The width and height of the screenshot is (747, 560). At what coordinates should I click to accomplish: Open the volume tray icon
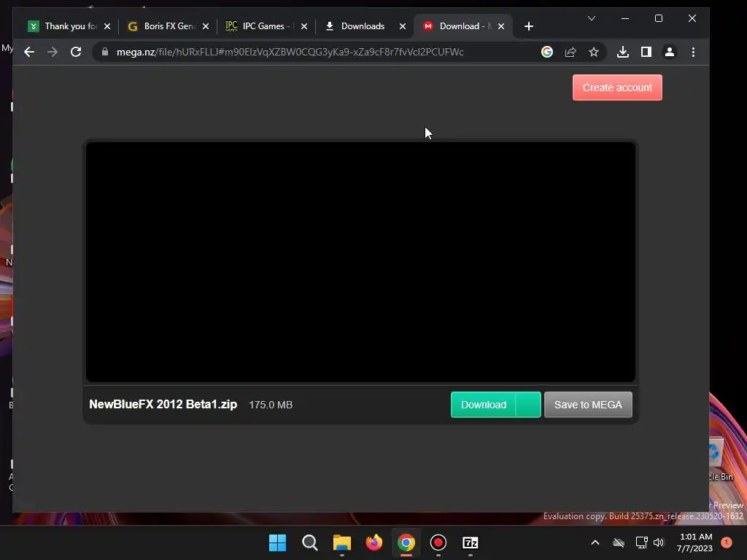pos(659,542)
